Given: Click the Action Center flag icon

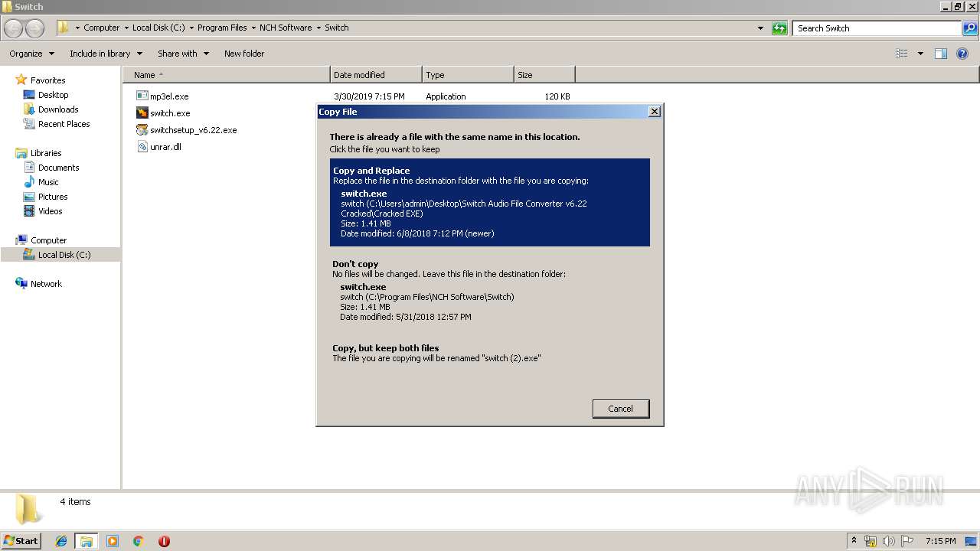Looking at the screenshot, I should point(907,541).
